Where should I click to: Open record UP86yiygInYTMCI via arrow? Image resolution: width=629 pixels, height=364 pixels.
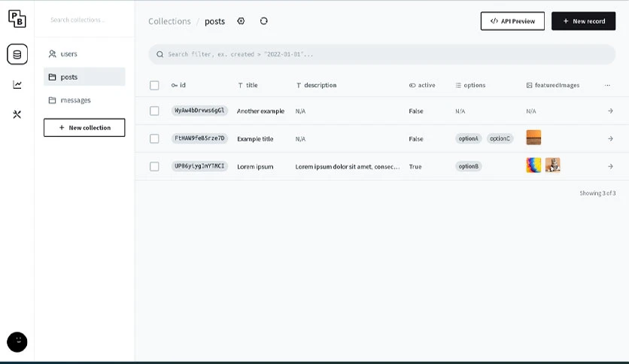tap(610, 166)
